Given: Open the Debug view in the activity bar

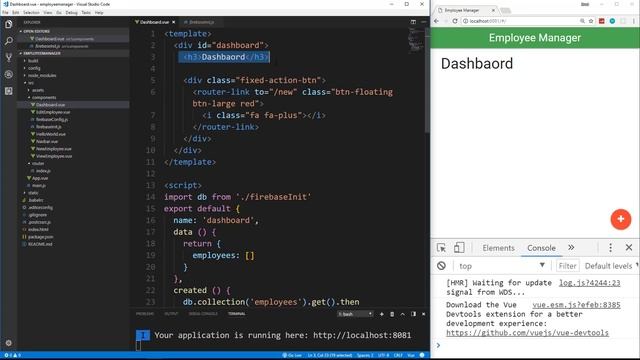Looking at the screenshot, I should pos(9,74).
